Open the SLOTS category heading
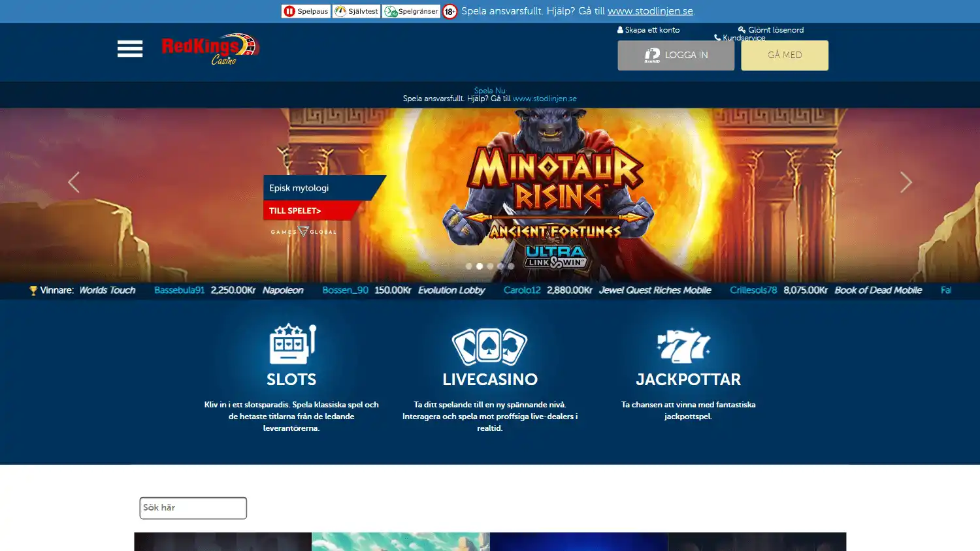 [x=291, y=379]
